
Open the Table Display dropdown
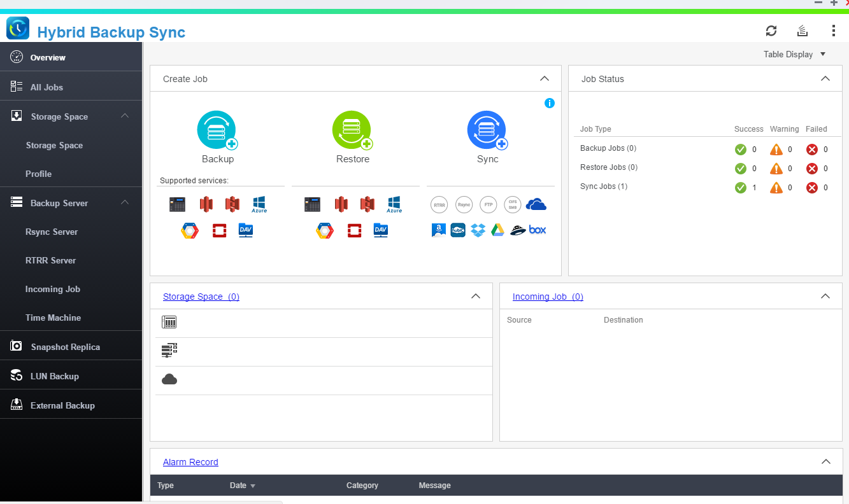[x=794, y=54]
